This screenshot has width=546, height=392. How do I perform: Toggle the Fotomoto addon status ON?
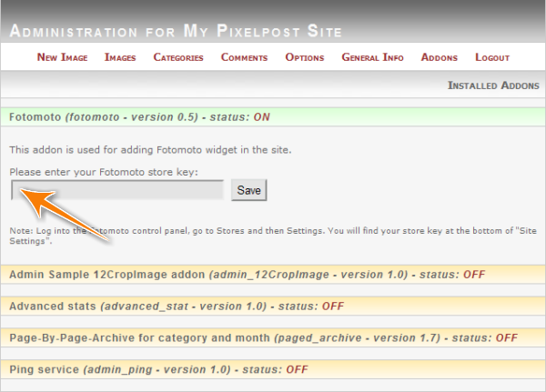coord(261,117)
